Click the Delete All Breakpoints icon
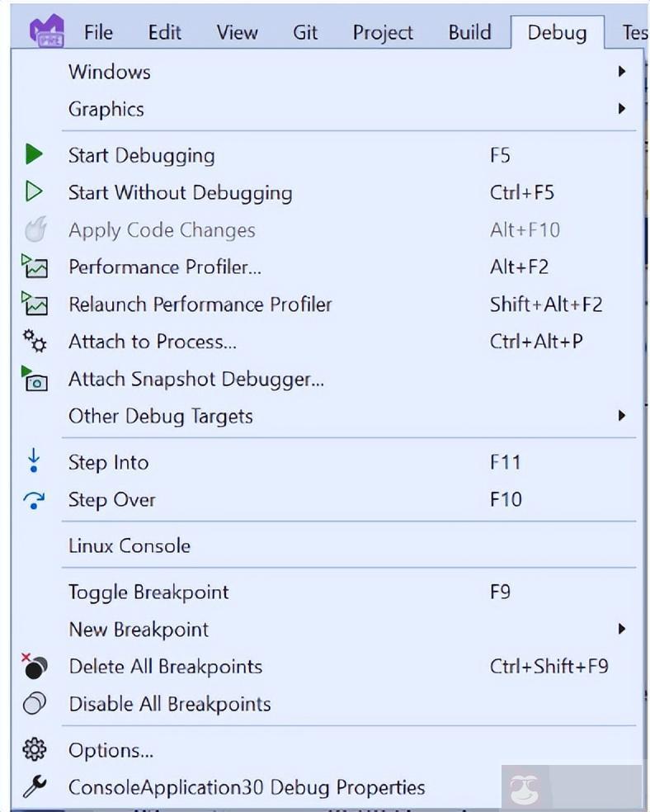This screenshot has width=650, height=812. point(34,666)
